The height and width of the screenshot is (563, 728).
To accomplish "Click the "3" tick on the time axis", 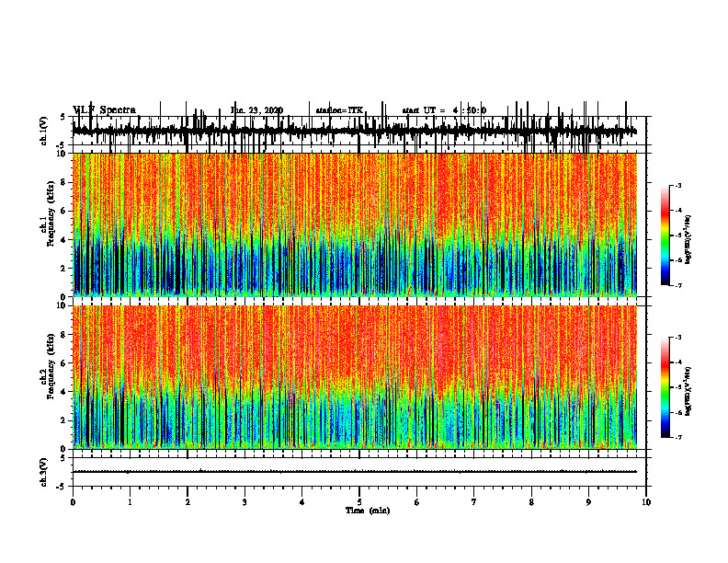I will click(245, 502).
